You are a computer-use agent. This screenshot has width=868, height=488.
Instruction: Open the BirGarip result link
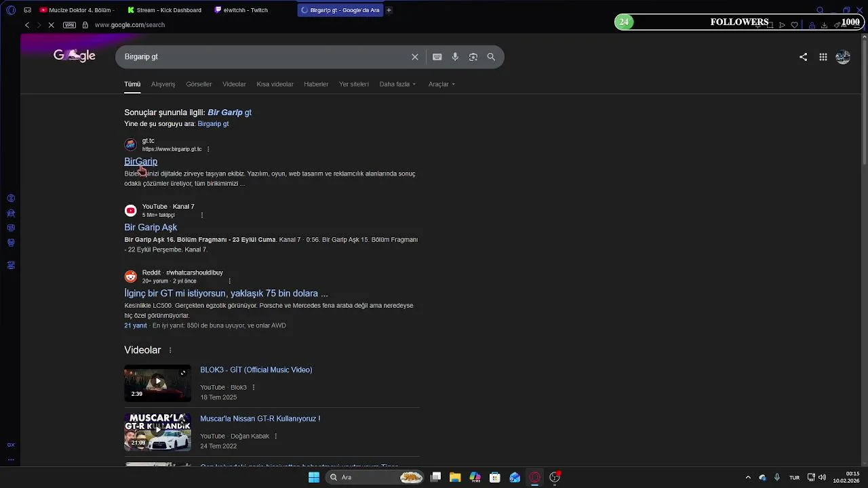pyautogui.click(x=140, y=161)
